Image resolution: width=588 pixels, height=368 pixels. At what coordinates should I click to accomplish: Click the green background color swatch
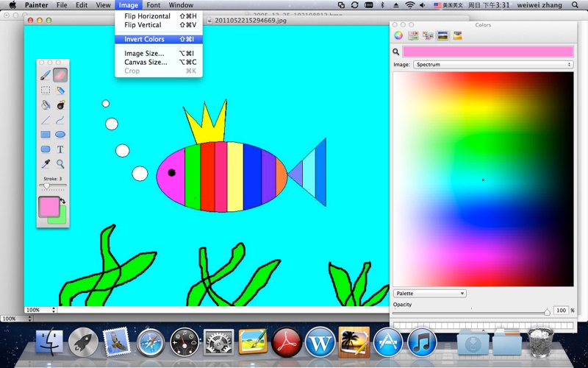[x=62, y=220]
